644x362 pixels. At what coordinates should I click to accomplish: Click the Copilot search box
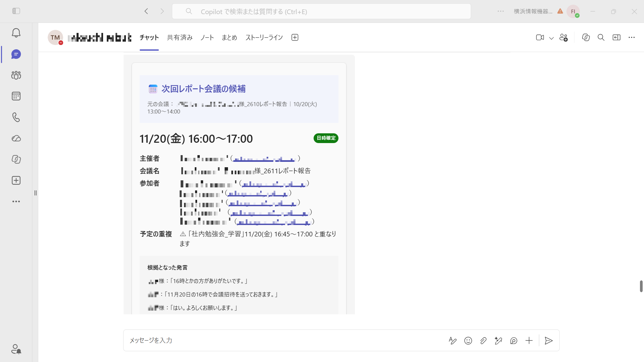pos(321,11)
